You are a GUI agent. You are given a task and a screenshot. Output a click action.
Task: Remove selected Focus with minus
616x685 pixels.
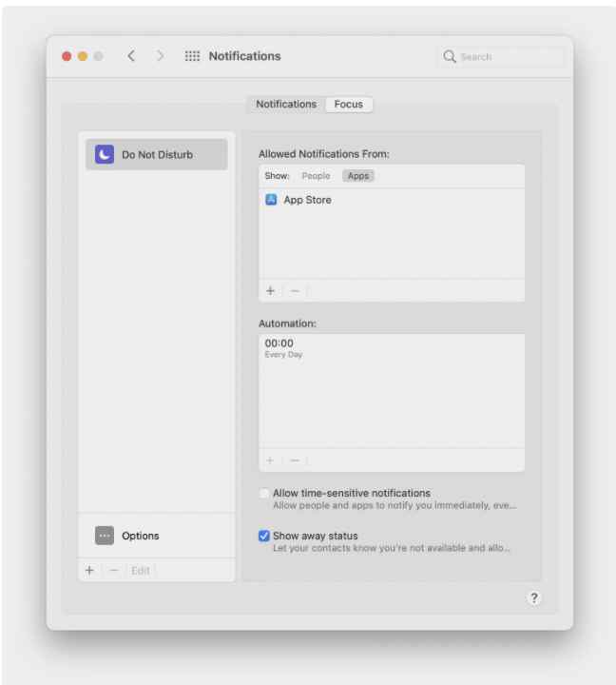tap(113, 570)
